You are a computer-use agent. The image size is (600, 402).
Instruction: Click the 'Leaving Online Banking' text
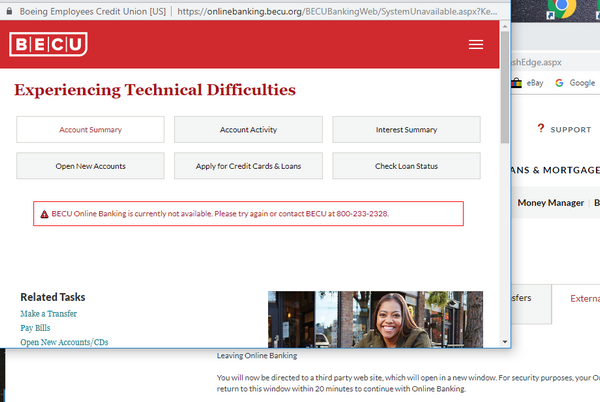[x=257, y=356]
